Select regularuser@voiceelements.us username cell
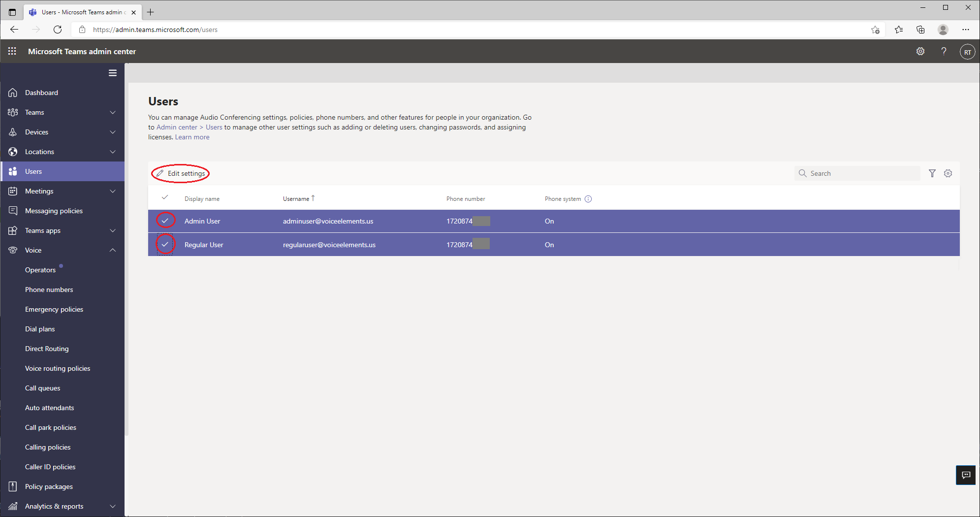 tap(329, 245)
